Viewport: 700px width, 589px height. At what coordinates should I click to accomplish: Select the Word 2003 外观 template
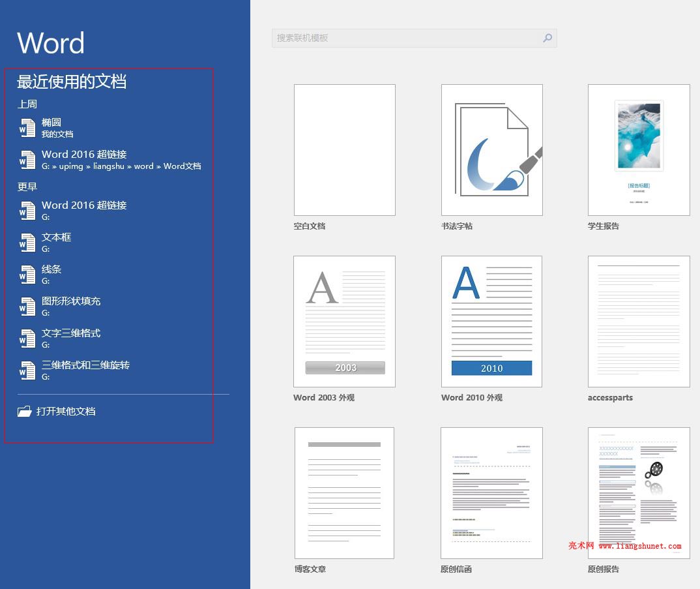point(344,322)
